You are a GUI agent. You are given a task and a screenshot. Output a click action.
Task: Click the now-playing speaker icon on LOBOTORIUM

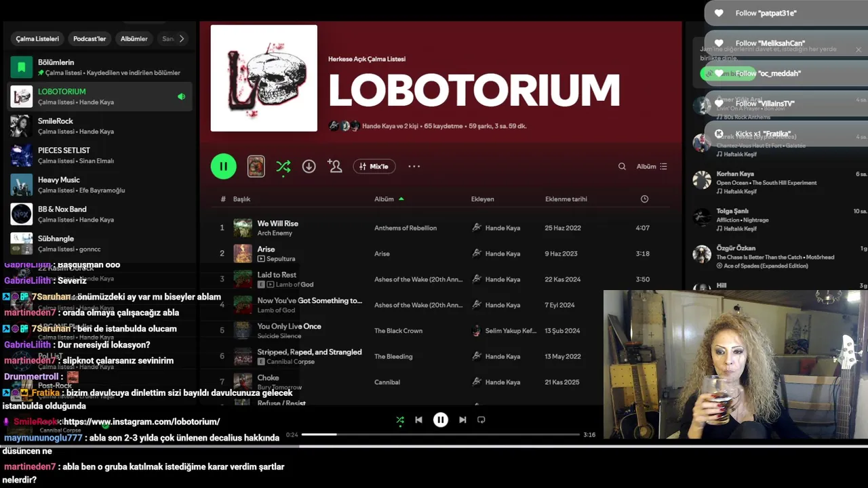point(181,97)
